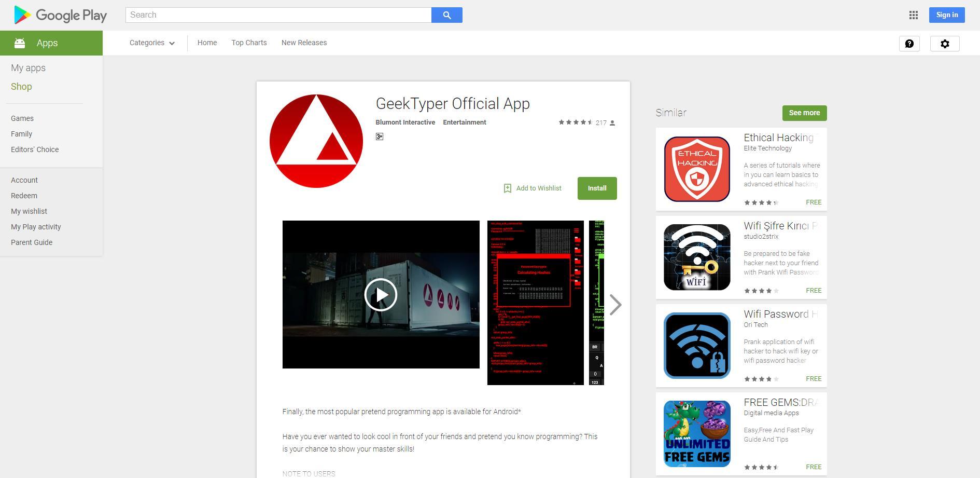Viewport: 980px width, 478px height.
Task: Click the FREE GEMS:DRA title
Action: (x=781, y=402)
